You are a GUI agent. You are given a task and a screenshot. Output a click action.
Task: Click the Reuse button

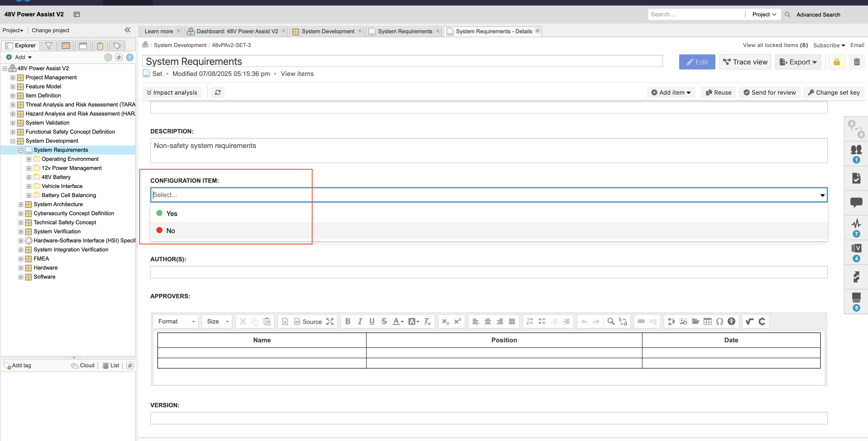[x=718, y=92]
